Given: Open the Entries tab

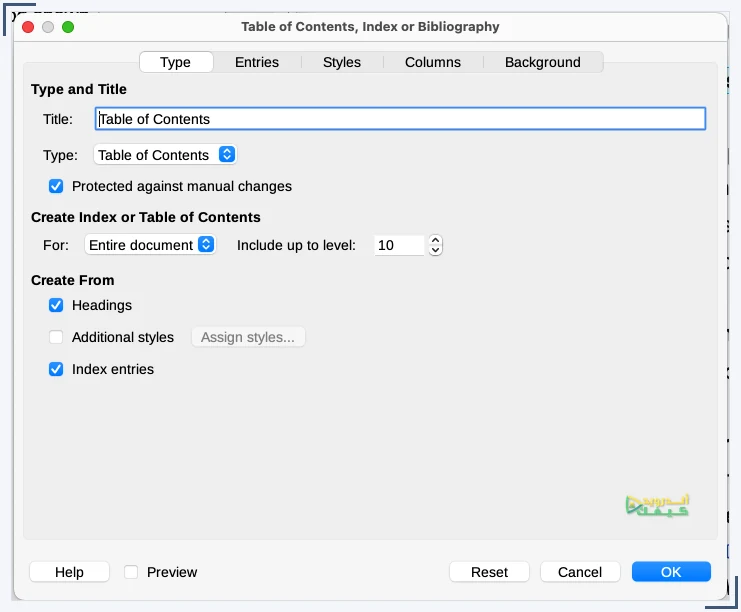Looking at the screenshot, I should pyautogui.click(x=257, y=62).
